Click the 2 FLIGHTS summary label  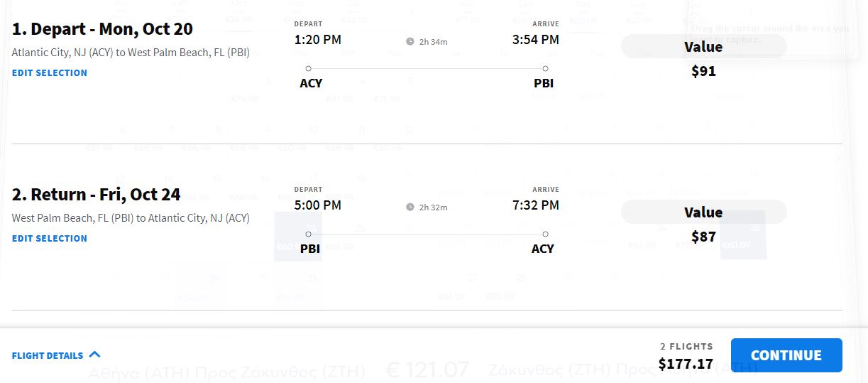[686, 346]
